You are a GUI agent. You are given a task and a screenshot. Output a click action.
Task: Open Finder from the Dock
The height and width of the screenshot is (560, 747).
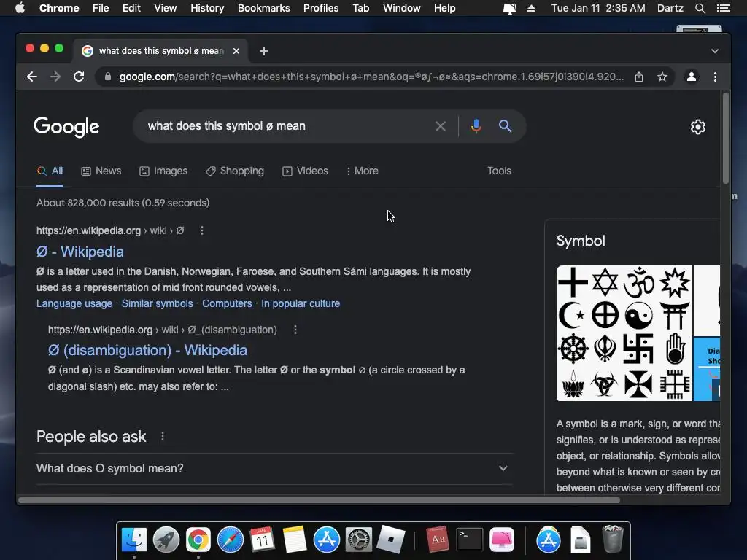[x=134, y=540]
